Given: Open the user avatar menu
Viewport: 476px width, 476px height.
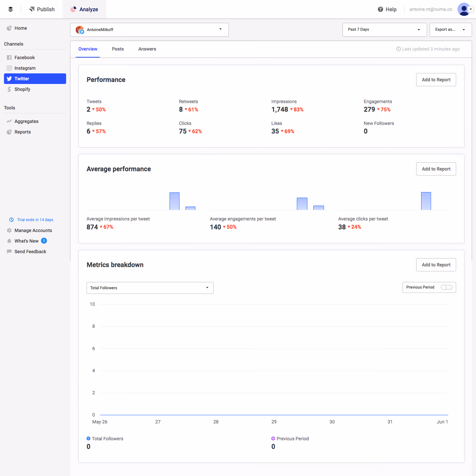Looking at the screenshot, I should point(465,9).
